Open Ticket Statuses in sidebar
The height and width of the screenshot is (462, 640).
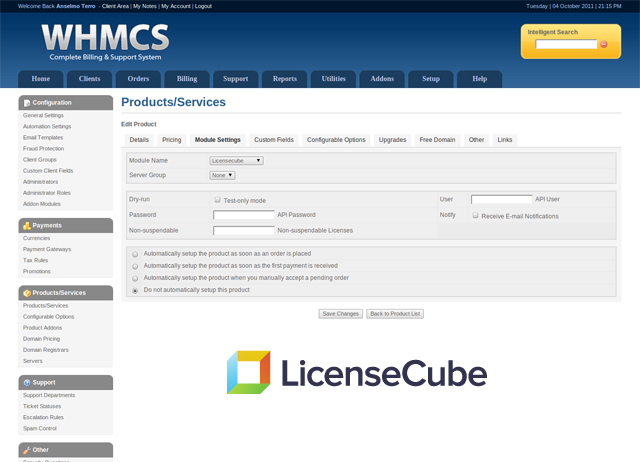(42, 406)
